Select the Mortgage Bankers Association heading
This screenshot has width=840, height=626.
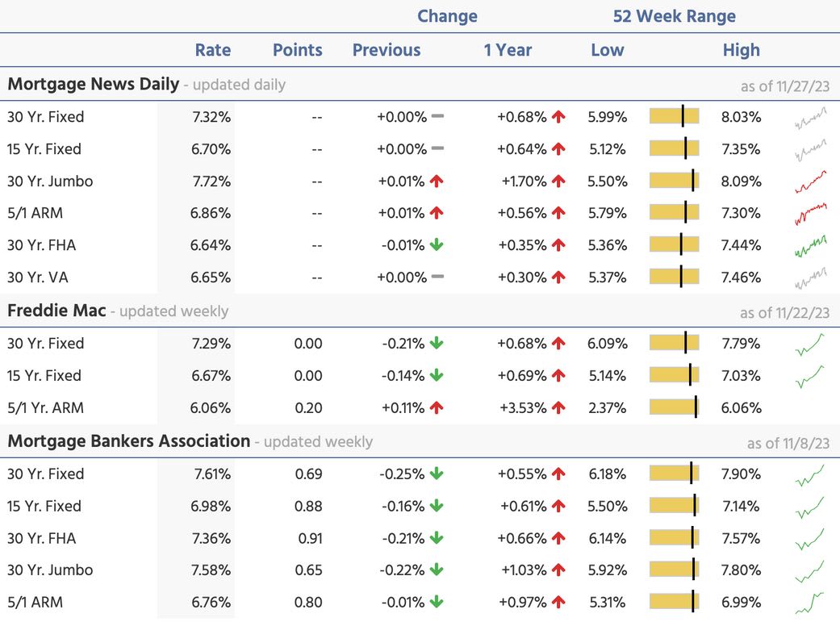click(129, 441)
